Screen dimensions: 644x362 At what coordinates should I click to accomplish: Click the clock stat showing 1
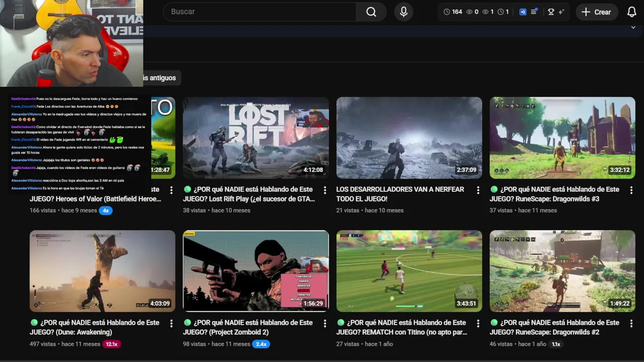tap(503, 12)
